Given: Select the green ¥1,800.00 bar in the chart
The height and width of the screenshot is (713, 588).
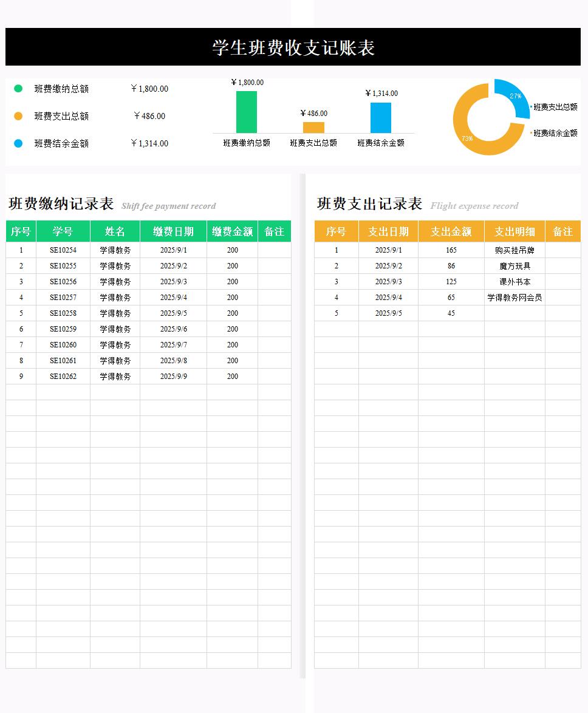Looking at the screenshot, I should 246,112.
